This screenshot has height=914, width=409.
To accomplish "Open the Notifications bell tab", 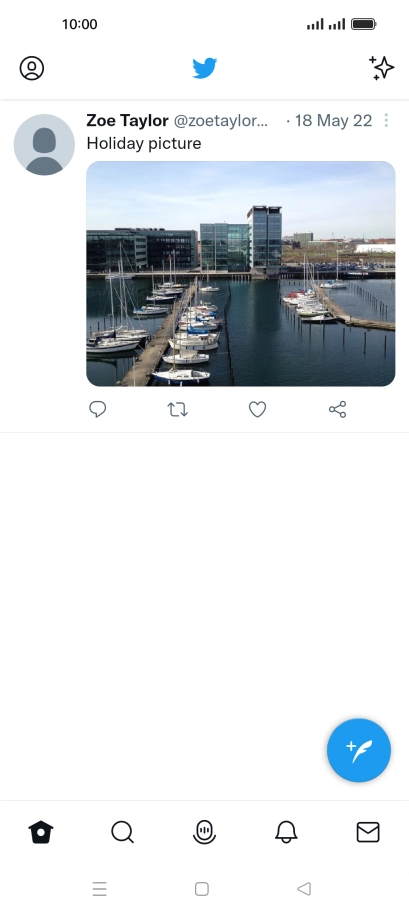I will point(286,832).
